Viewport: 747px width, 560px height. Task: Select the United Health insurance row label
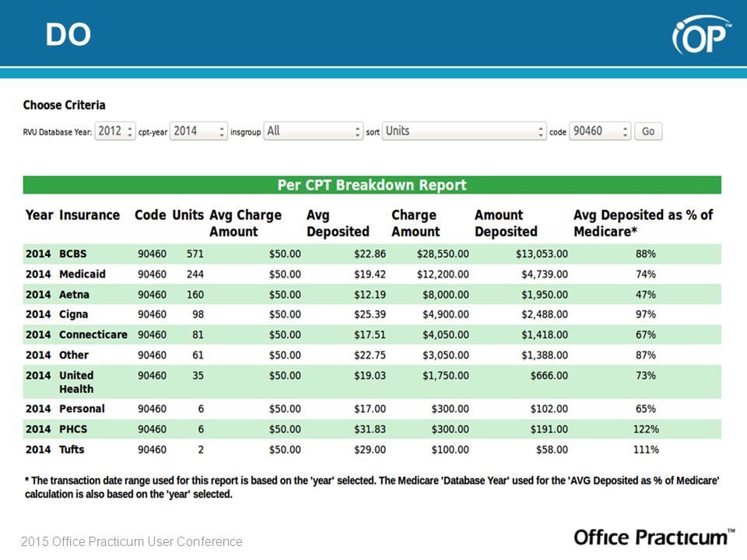pyautogui.click(x=76, y=383)
